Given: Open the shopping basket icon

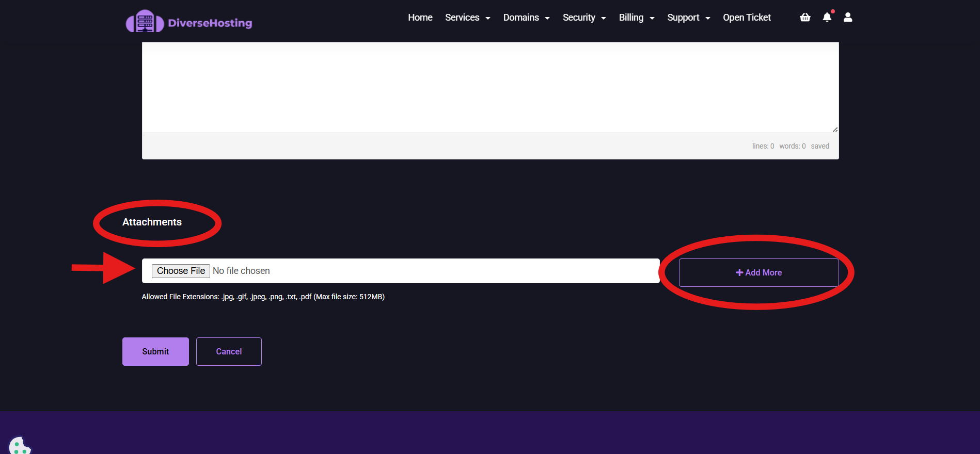Looking at the screenshot, I should point(805,18).
